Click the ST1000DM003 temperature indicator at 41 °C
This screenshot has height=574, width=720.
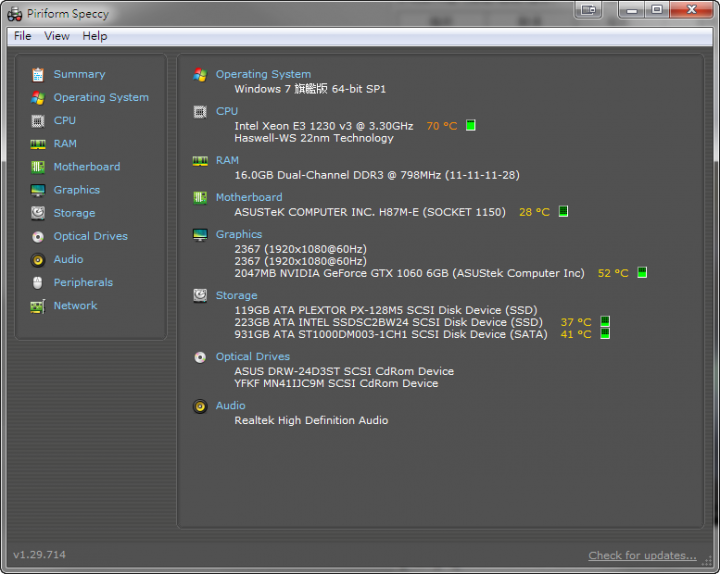(x=605, y=333)
